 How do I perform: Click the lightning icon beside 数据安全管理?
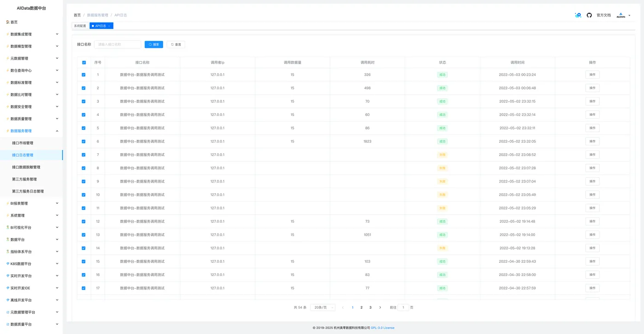[8, 107]
